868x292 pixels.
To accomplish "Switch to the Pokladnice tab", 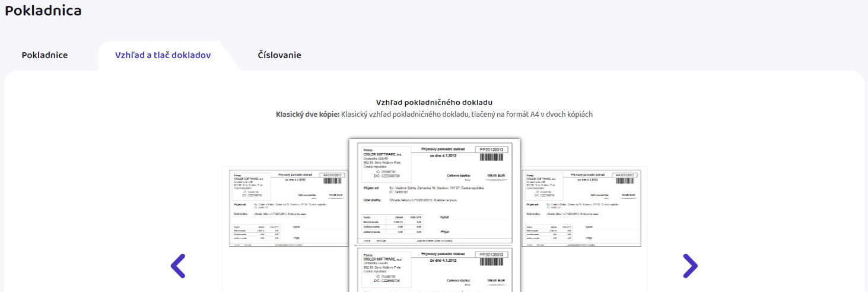I will click(44, 55).
